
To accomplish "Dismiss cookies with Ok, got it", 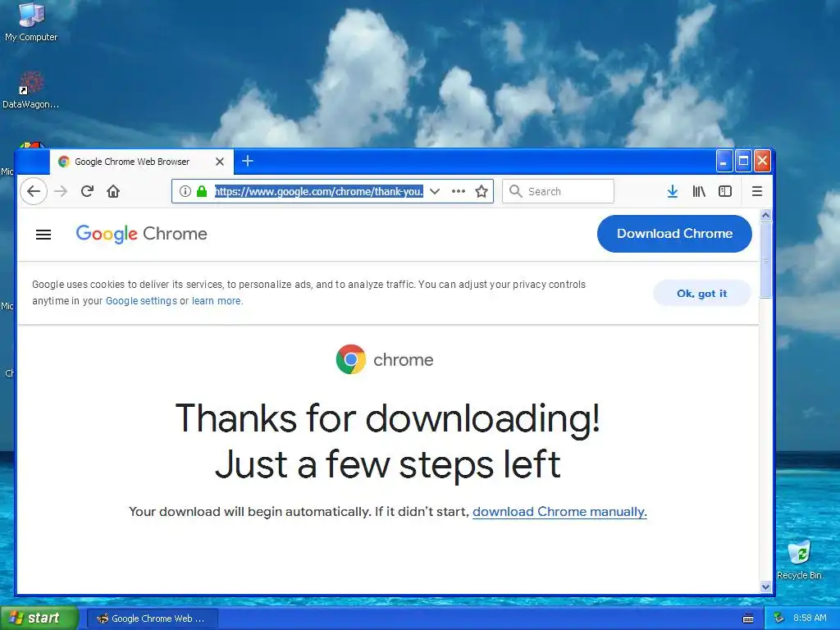I will click(702, 294).
